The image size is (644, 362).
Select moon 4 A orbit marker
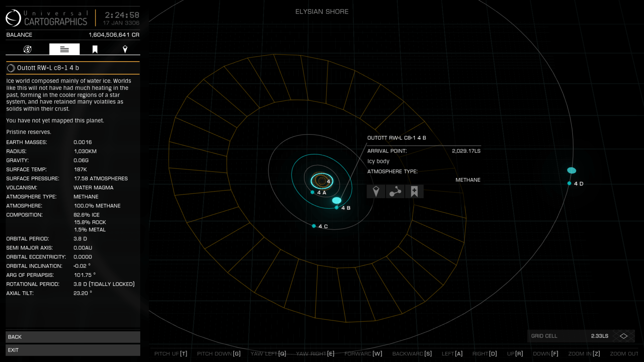[x=313, y=192]
